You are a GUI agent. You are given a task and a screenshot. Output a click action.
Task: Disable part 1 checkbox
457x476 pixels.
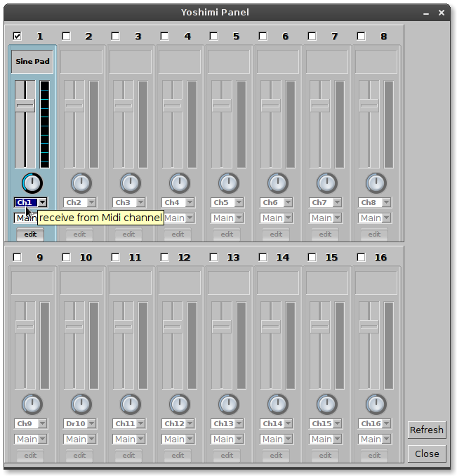click(x=18, y=37)
